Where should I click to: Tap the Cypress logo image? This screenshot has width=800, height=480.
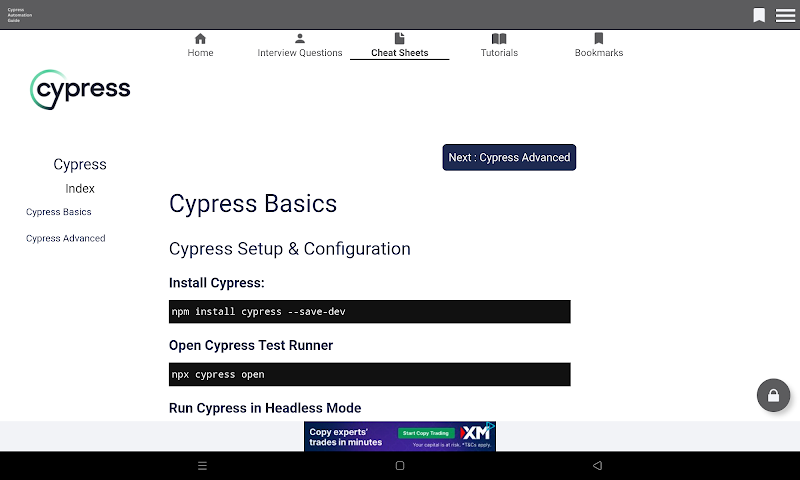tap(80, 90)
